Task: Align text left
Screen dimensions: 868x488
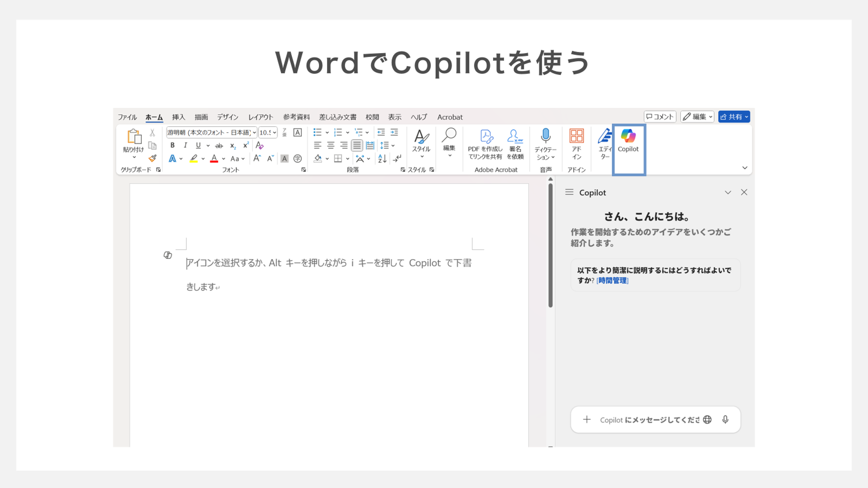Action: (x=318, y=145)
